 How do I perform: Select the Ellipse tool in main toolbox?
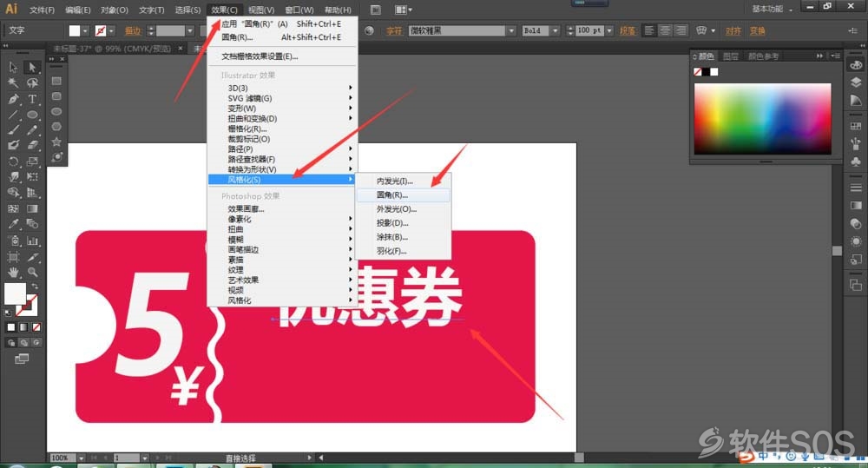tap(33, 115)
